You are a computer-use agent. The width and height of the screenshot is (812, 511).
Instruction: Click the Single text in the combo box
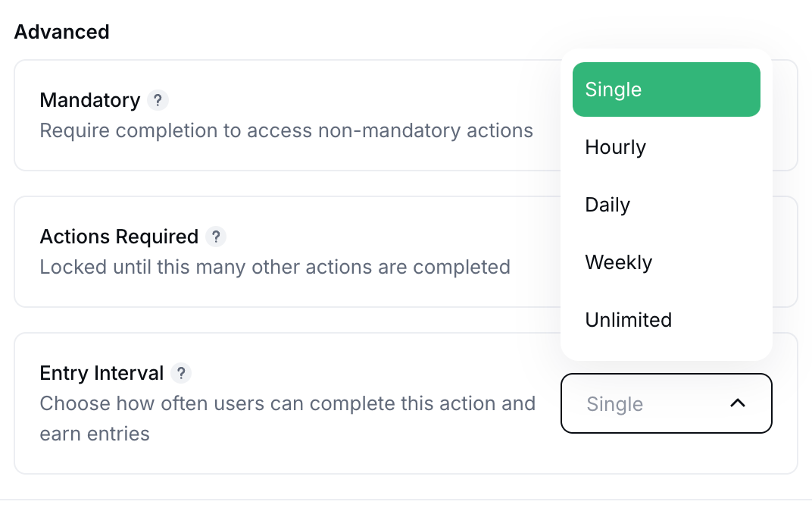coord(614,404)
